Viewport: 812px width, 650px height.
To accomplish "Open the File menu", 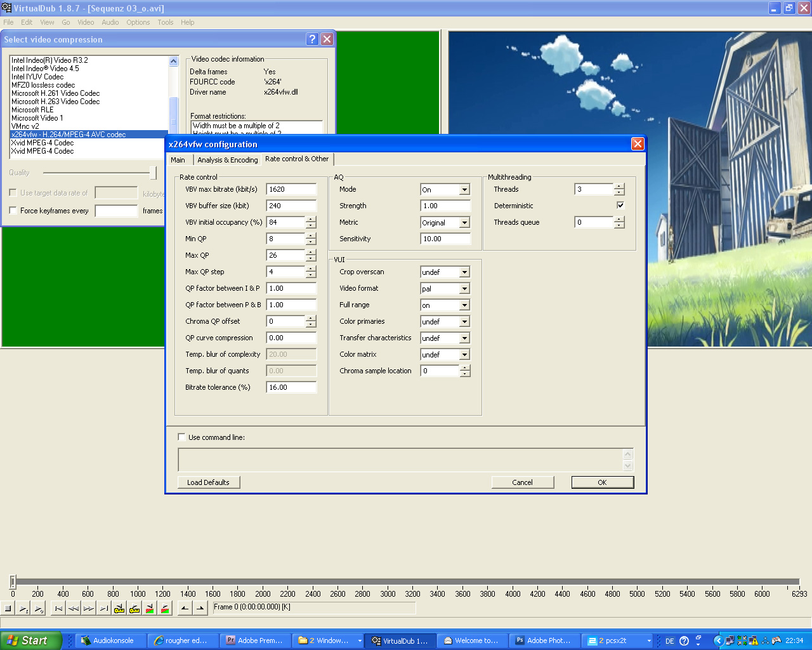I will [8, 22].
